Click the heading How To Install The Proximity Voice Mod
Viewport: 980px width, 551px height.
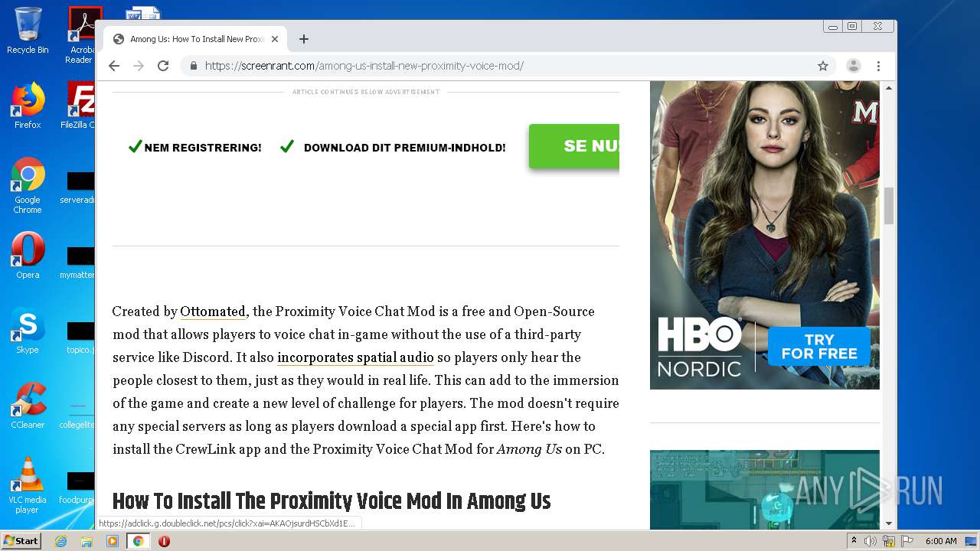332,501
